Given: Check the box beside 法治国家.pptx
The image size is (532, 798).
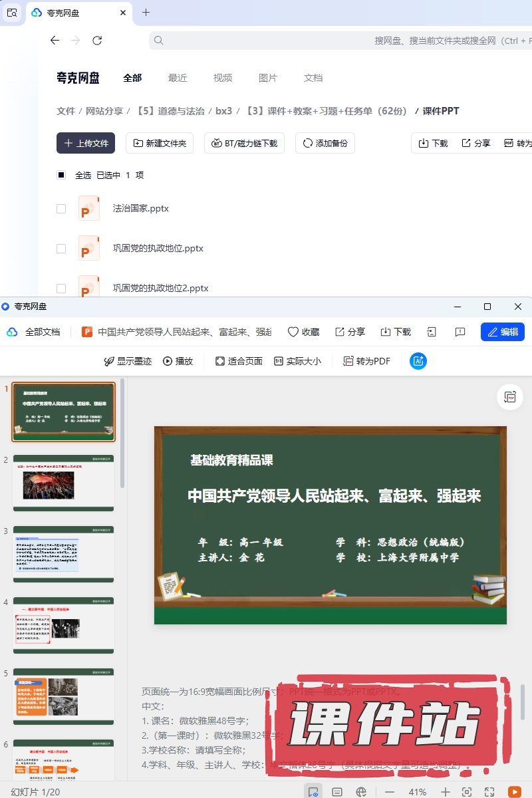Looking at the screenshot, I should 61,209.
